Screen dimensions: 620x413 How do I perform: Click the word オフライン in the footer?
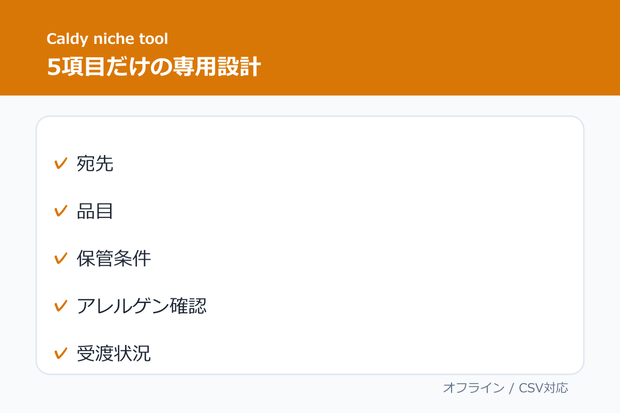click(474, 388)
